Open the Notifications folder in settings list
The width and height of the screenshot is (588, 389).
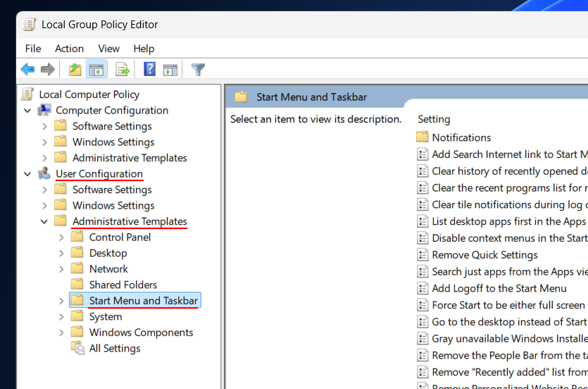coord(461,137)
